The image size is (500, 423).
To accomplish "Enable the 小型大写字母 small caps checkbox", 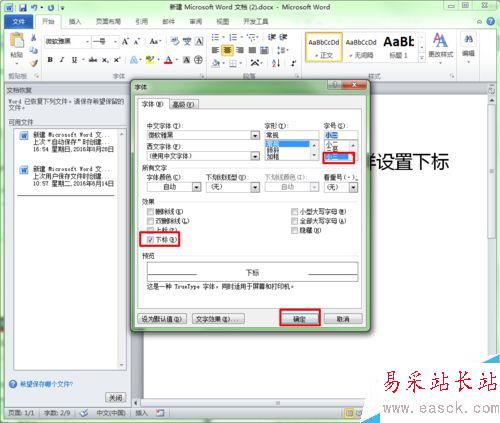I will (x=294, y=211).
